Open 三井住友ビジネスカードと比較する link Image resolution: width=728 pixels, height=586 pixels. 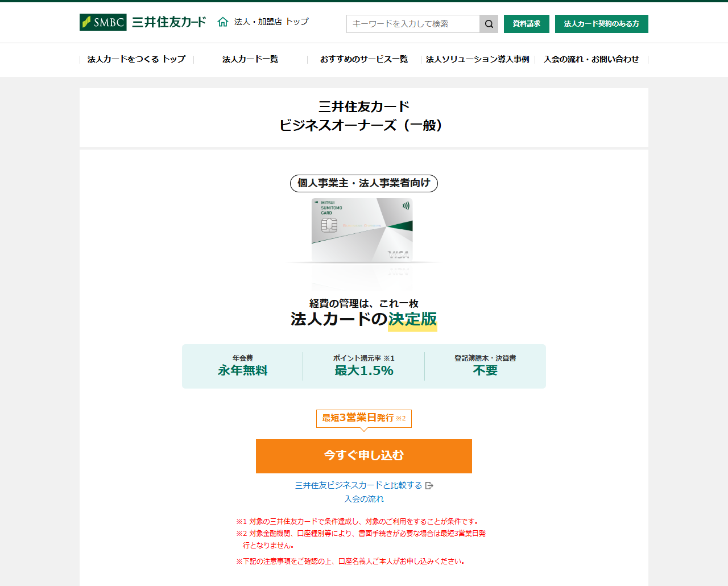click(x=358, y=485)
